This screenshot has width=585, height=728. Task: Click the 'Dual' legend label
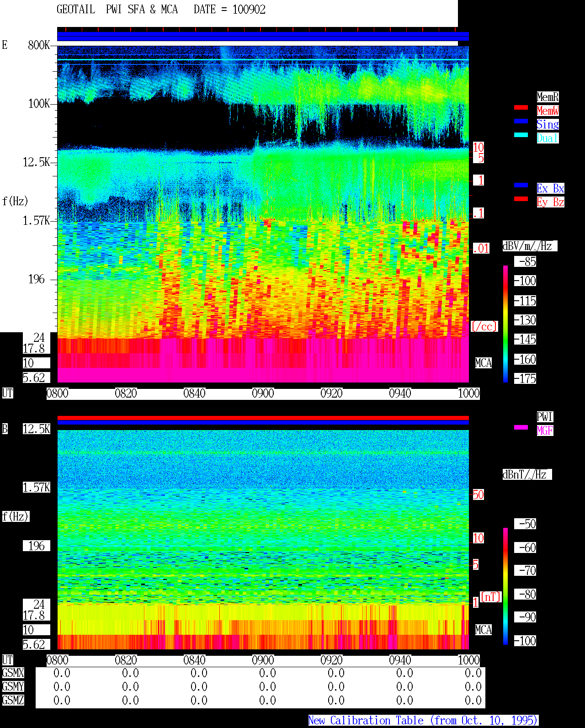[x=548, y=138]
